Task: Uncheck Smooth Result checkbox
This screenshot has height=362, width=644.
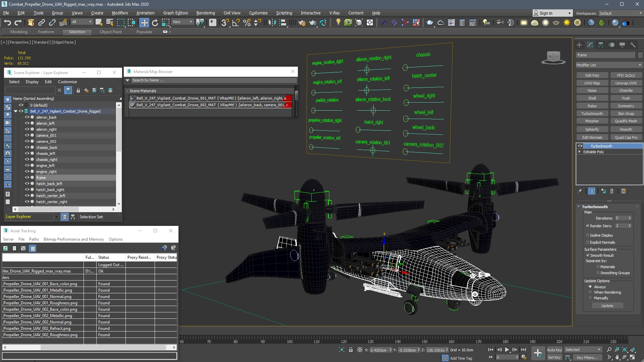Action: (588, 255)
